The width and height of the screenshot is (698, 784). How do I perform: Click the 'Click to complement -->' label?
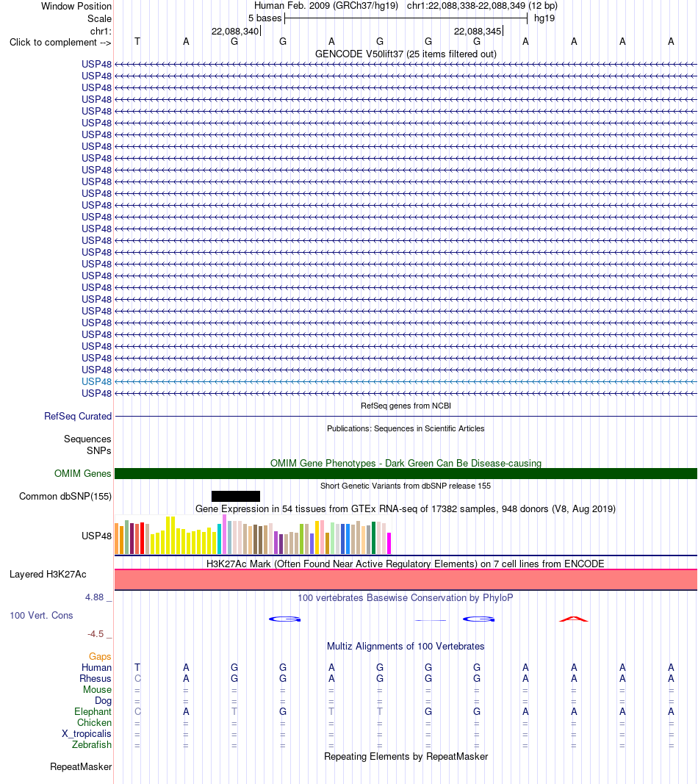pyautogui.click(x=60, y=43)
